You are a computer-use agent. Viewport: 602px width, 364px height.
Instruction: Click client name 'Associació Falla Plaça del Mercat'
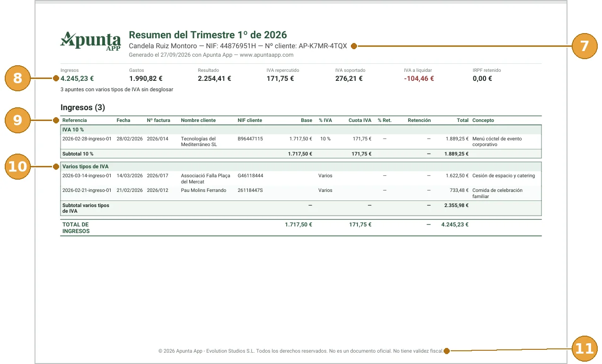[206, 179]
